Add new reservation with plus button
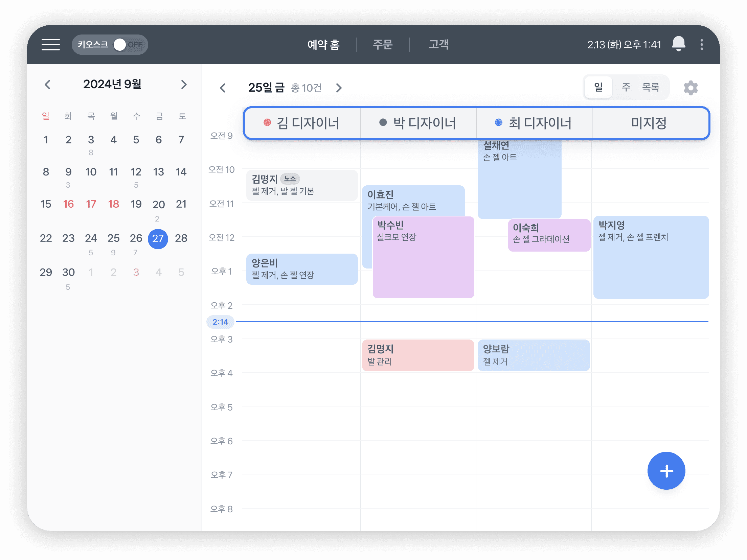This screenshot has height=560, width=747. click(x=666, y=470)
